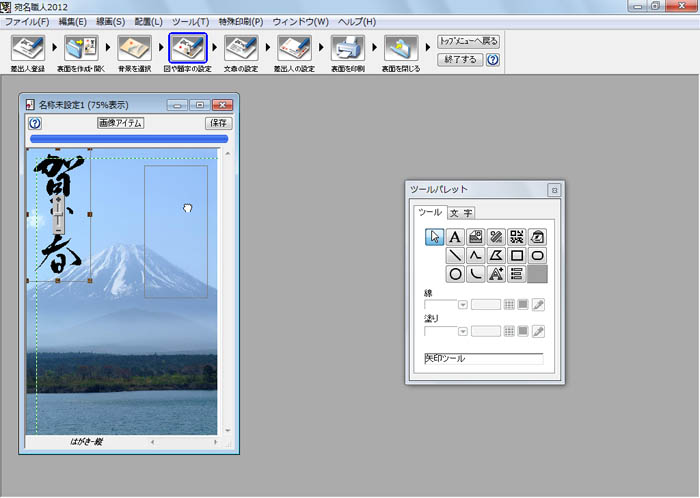This screenshot has height=498, width=700.
Task: Select the text 'A' tool
Action: point(455,237)
